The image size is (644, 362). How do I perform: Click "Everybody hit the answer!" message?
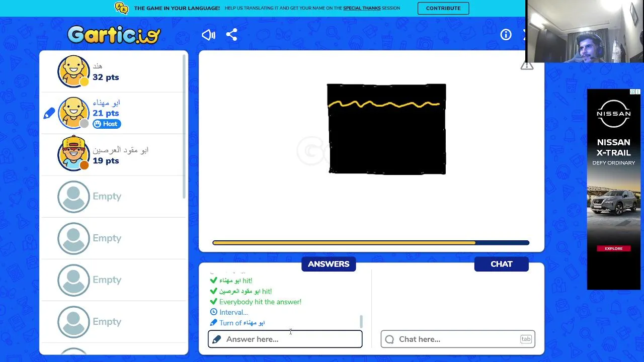[260, 302]
